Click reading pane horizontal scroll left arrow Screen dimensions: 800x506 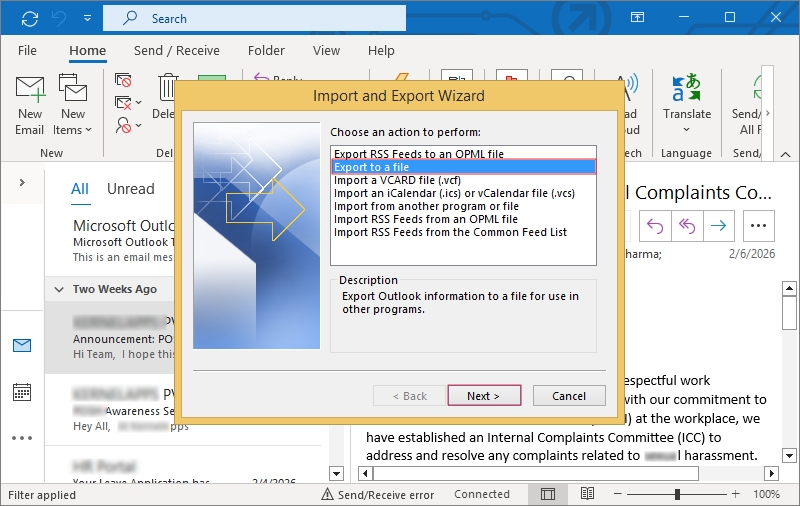click(365, 473)
